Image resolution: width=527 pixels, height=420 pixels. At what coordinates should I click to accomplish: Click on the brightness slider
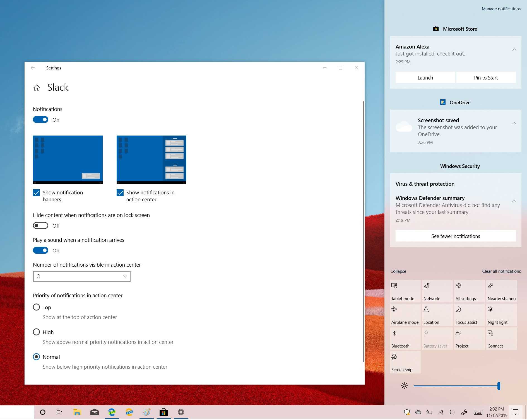(x=456, y=386)
